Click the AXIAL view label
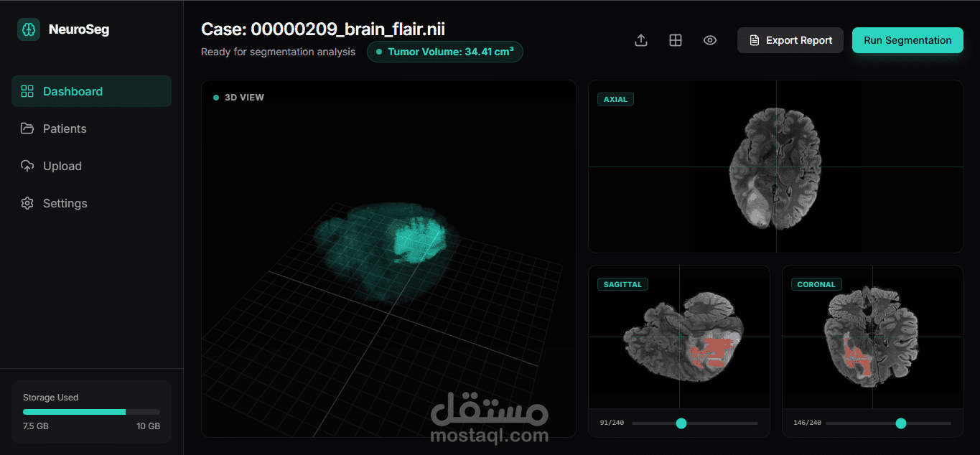 [x=615, y=99]
